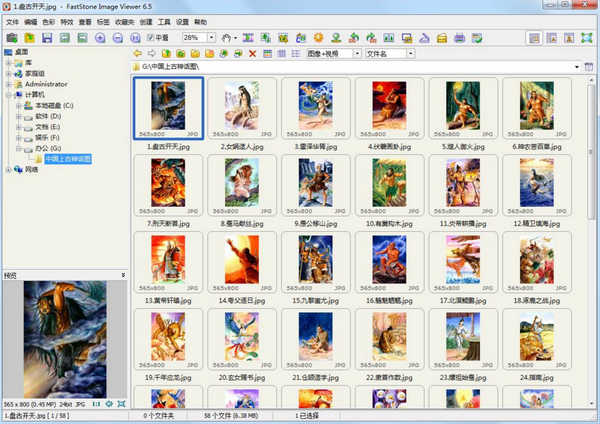Click the fullscreen icon at toolbar right end
This screenshot has width=600, height=424.
pos(587,38)
